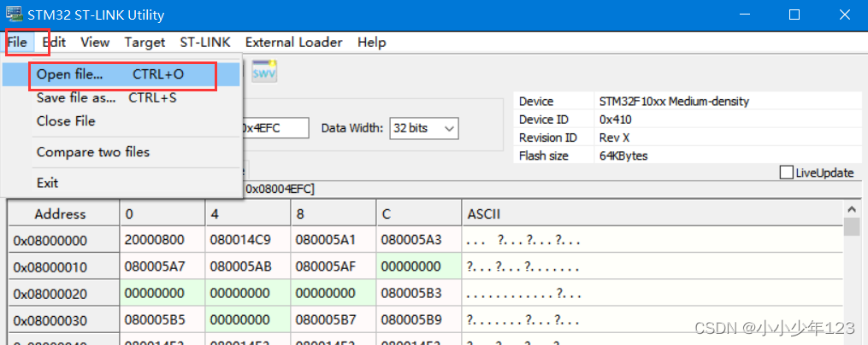Open the View menu

[x=95, y=42]
